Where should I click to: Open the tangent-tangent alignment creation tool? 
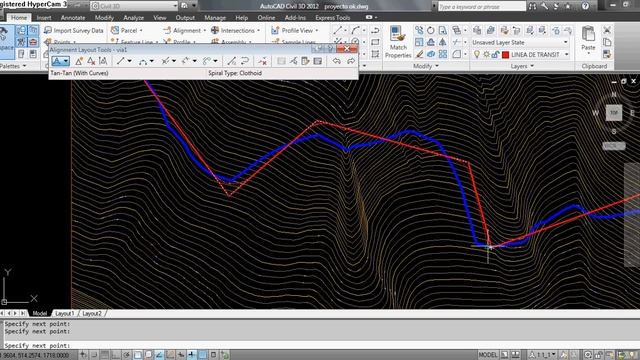pyautogui.click(x=60, y=61)
